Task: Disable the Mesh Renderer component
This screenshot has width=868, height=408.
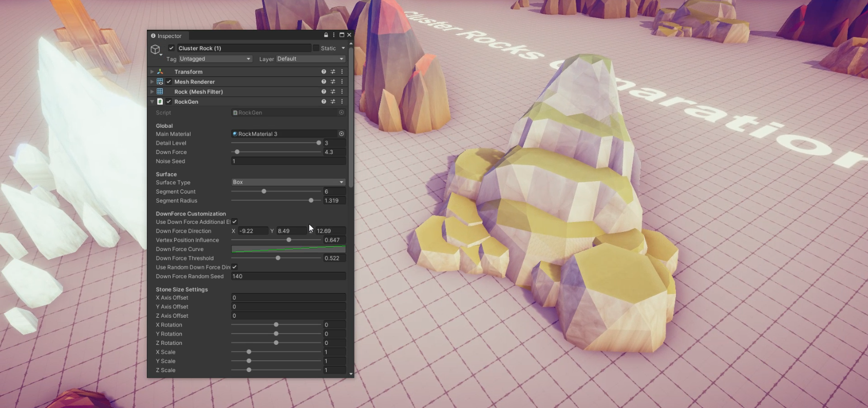Action: pos(168,82)
